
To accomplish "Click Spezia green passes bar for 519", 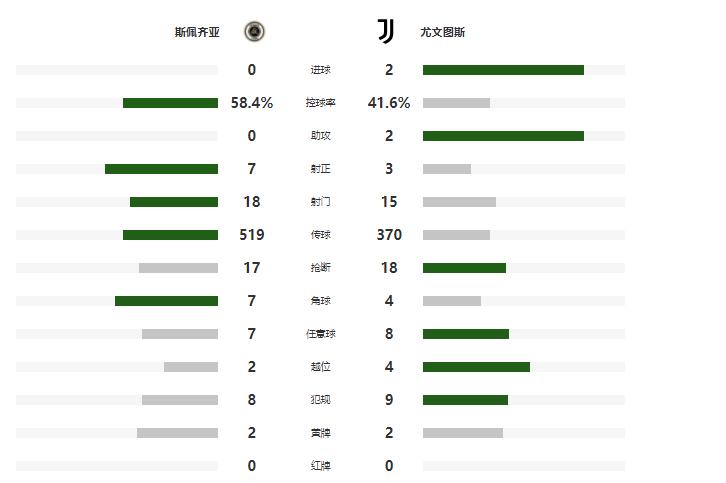I will 170,235.
